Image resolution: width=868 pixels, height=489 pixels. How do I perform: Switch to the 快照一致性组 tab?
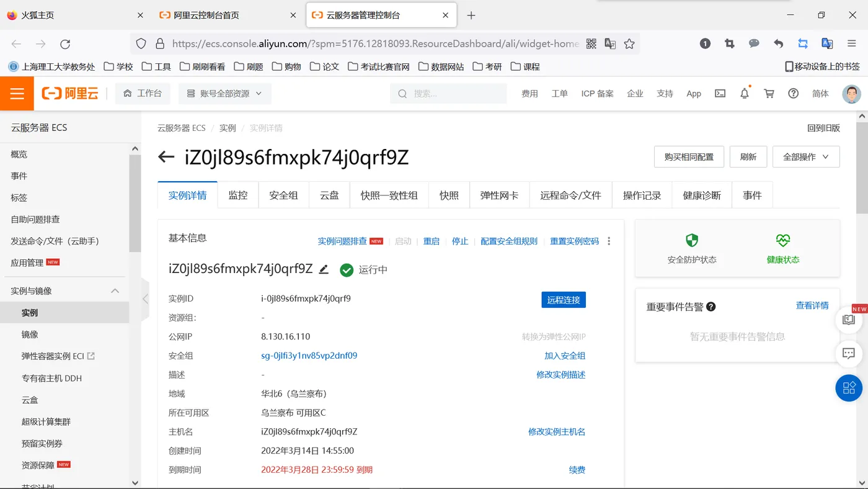click(x=389, y=195)
